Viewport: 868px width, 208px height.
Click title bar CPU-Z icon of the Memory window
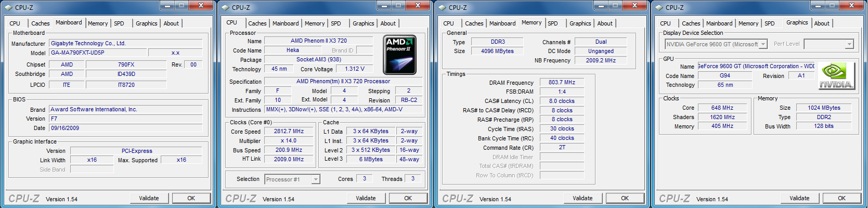(x=442, y=7)
